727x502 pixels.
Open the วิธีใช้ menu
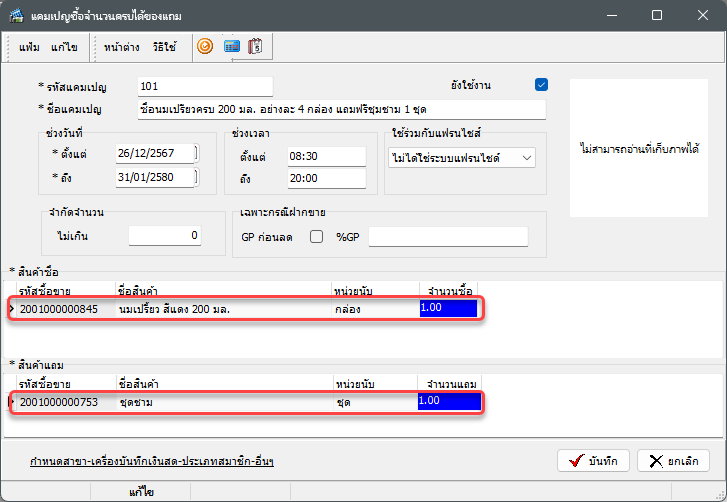click(166, 47)
